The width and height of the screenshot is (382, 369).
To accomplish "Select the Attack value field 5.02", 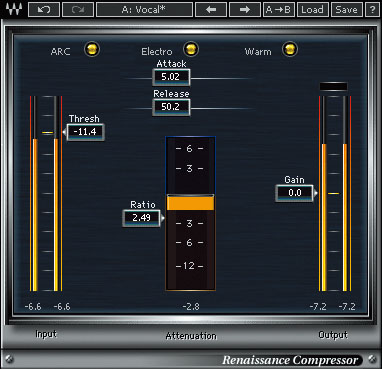I will [x=171, y=77].
